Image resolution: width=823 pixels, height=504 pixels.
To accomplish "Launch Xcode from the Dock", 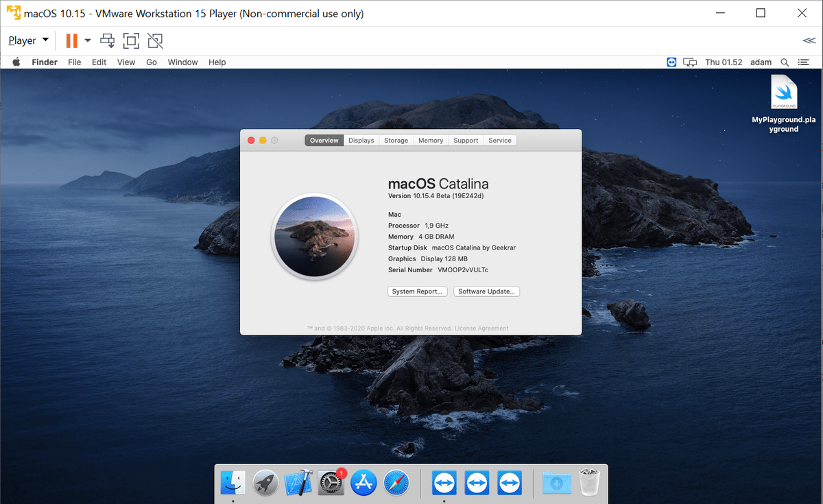I will click(x=298, y=483).
